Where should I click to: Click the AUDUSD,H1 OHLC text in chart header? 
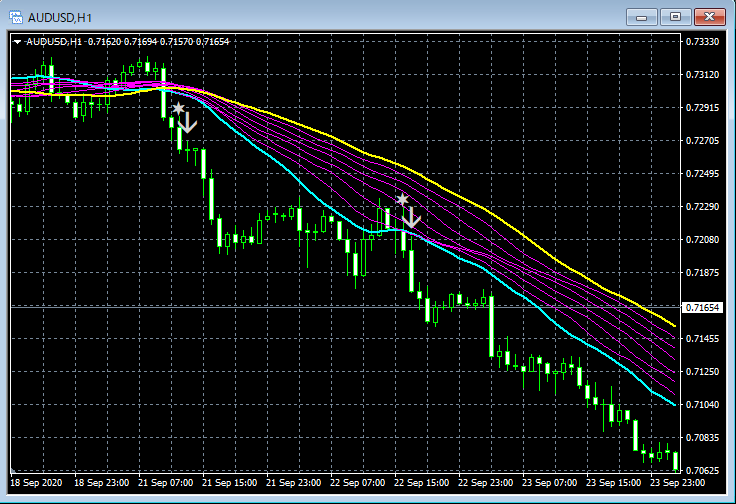pyautogui.click(x=128, y=42)
